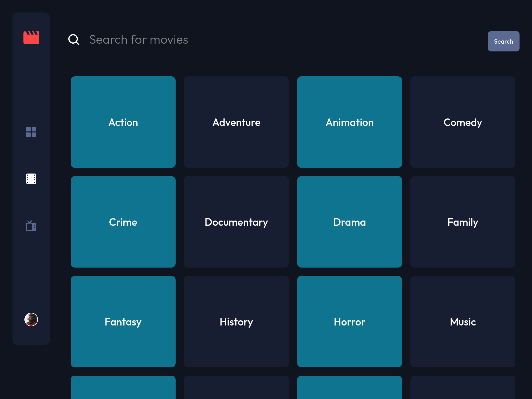Open the Music genre tile

tap(463, 322)
